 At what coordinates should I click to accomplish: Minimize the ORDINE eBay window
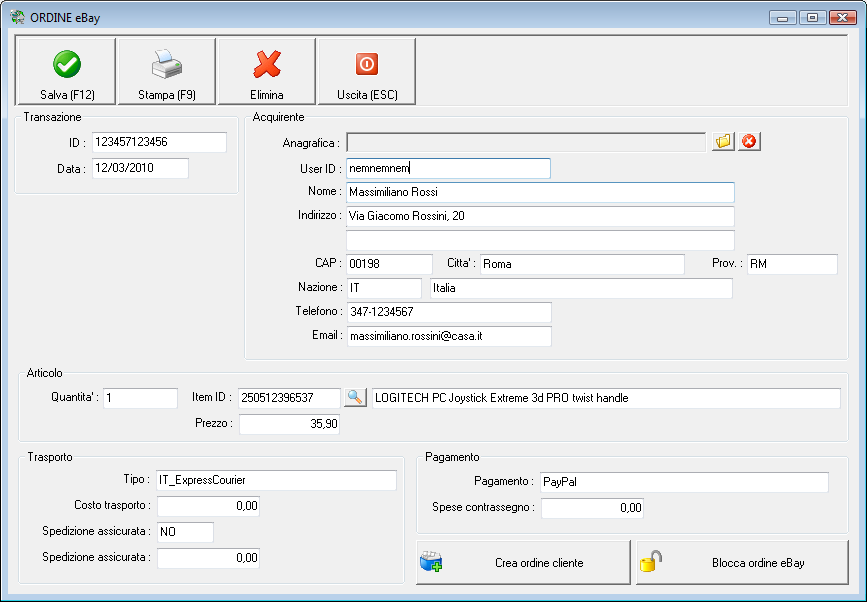(x=782, y=18)
